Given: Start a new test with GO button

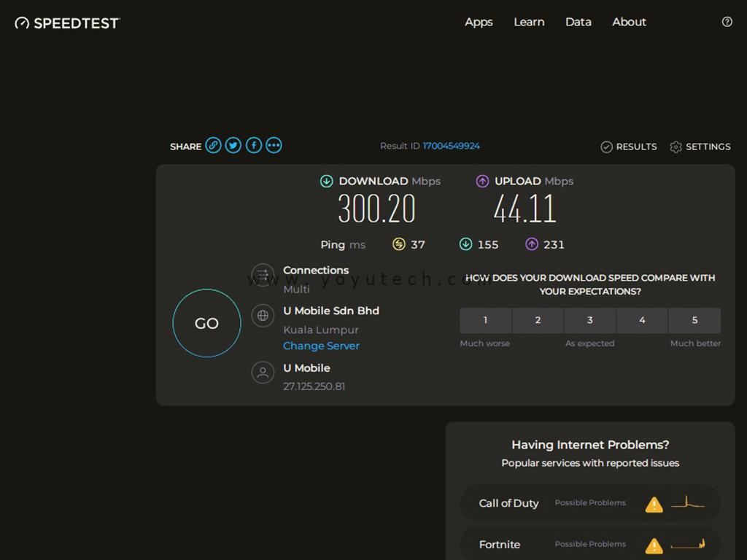Looking at the screenshot, I should click(x=206, y=323).
